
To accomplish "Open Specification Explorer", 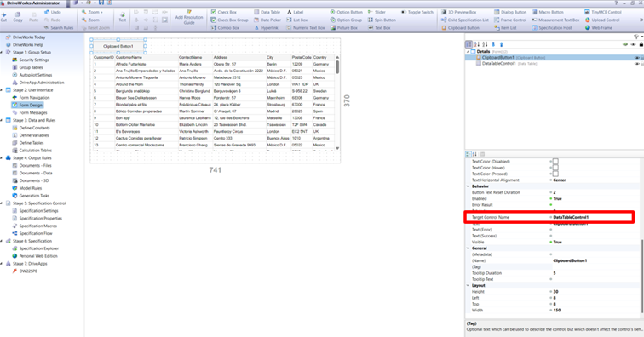I will click(x=35, y=248).
